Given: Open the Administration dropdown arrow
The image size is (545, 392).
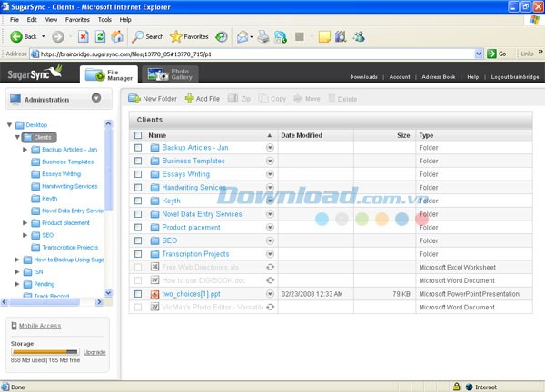Looking at the screenshot, I should coord(96,98).
